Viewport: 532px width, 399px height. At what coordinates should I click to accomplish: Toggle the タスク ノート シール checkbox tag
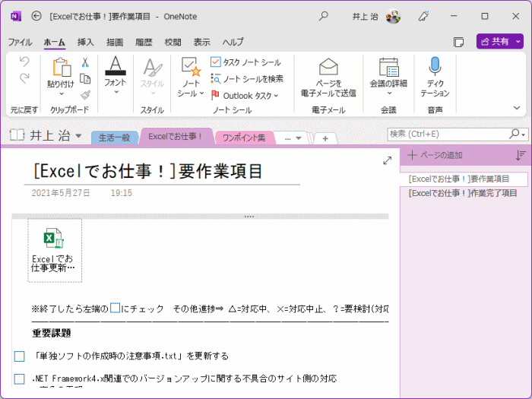point(215,62)
